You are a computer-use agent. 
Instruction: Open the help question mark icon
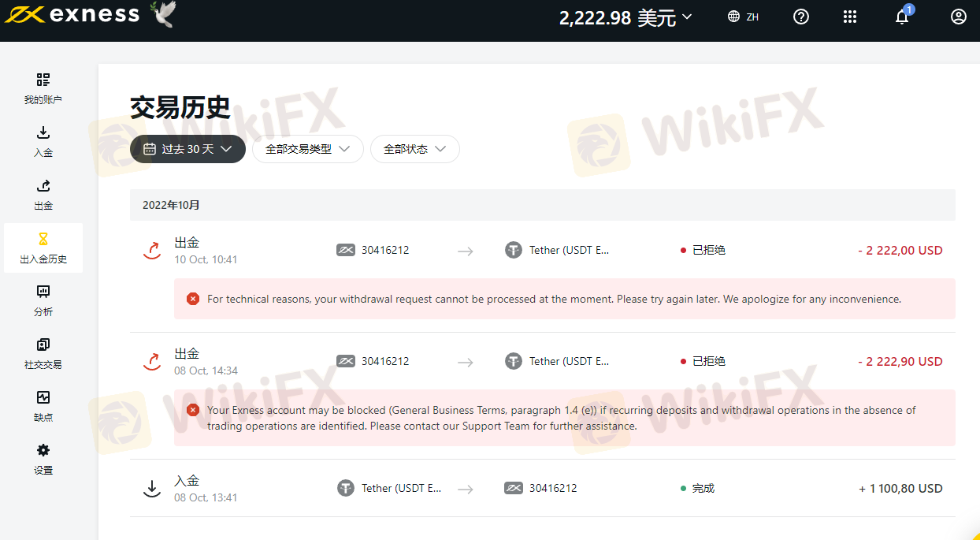point(801,17)
